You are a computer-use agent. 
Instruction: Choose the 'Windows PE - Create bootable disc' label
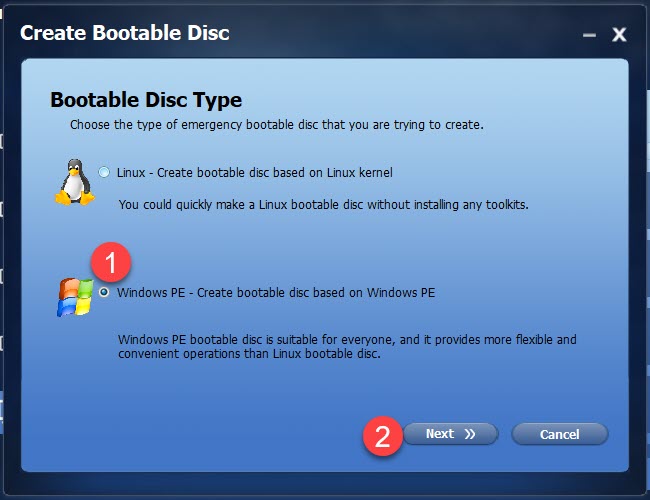(276, 293)
